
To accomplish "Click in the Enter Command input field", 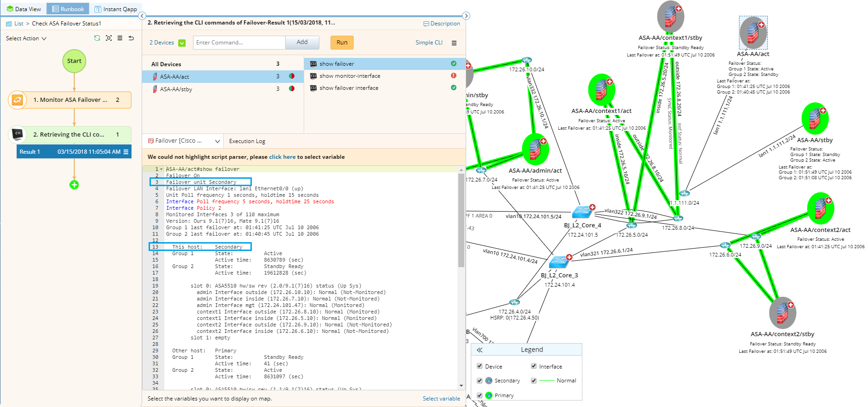I will click(x=239, y=43).
